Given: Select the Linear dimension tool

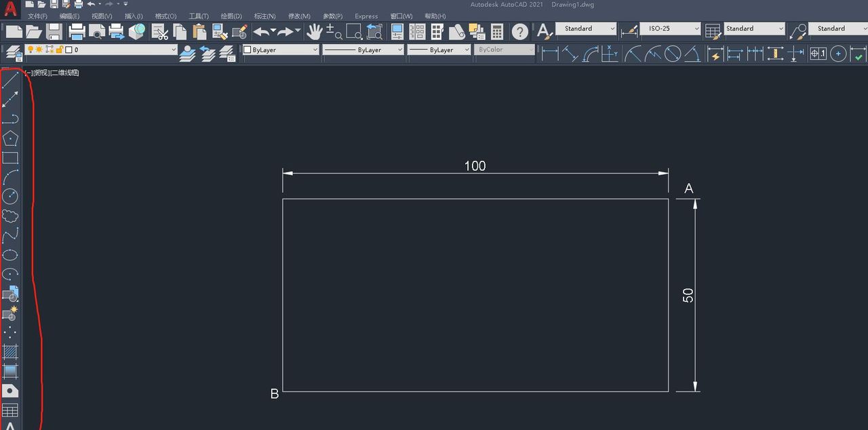Looking at the screenshot, I should click(x=550, y=54).
